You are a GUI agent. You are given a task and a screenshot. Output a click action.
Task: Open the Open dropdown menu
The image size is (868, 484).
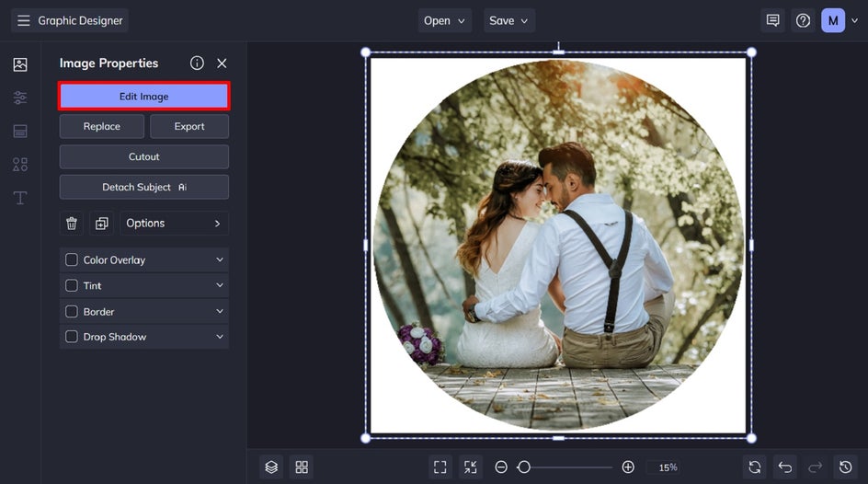click(444, 20)
